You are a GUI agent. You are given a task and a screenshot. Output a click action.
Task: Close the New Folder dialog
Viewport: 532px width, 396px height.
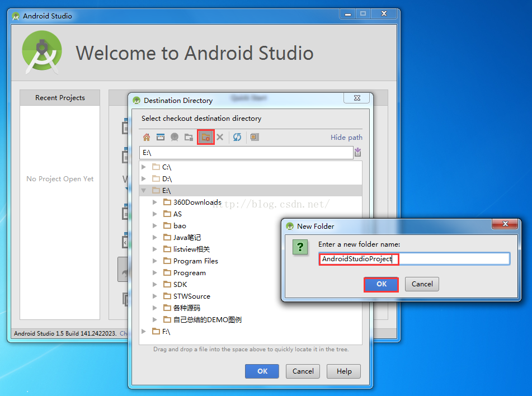505,224
